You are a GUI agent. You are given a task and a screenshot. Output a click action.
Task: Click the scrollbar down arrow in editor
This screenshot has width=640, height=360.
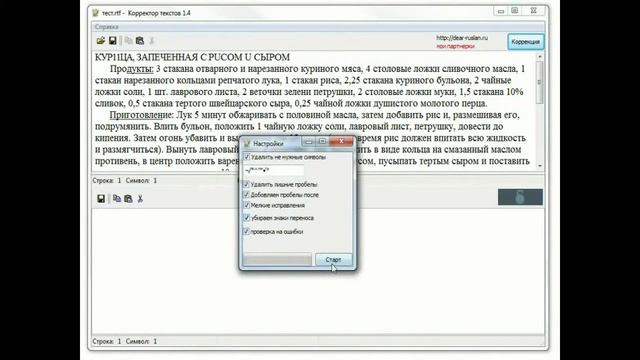coord(540,166)
